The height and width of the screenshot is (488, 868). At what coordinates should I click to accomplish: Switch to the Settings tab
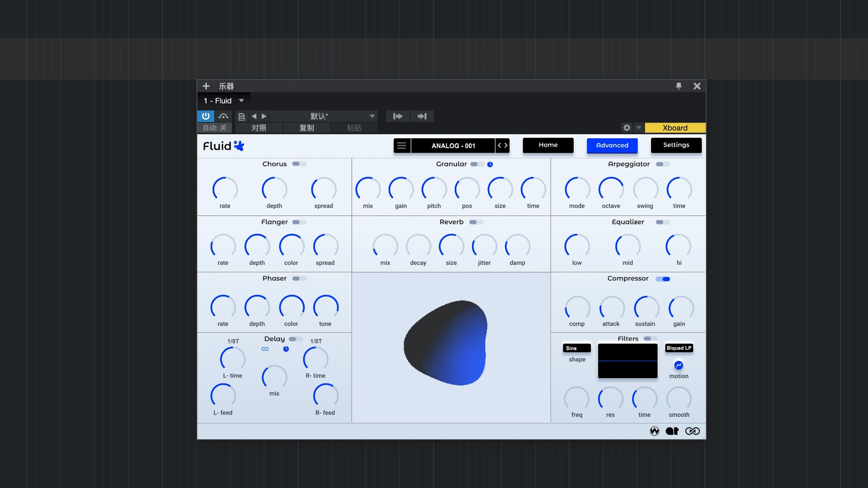(676, 145)
